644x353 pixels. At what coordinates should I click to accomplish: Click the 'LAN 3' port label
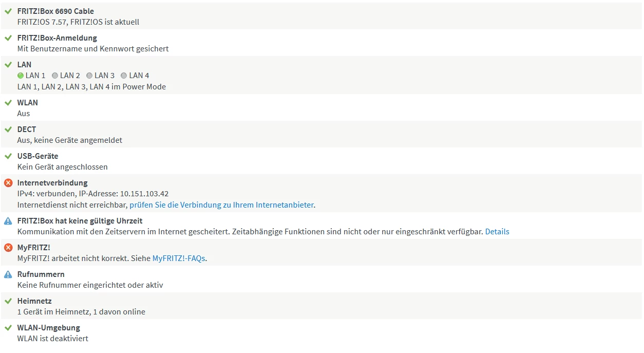pyautogui.click(x=104, y=76)
